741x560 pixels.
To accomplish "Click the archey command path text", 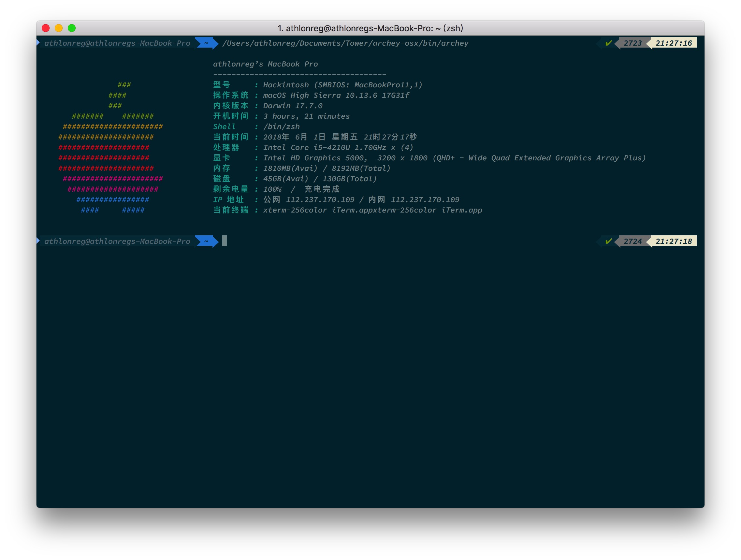I will pos(345,43).
